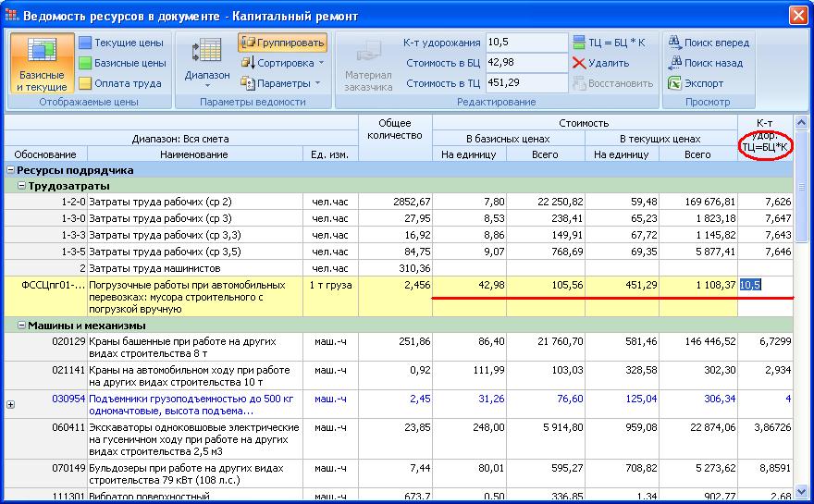This screenshot has width=814, height=504.
Task: Open the 'Сортировка' dropdown menu
Action: 282,63
